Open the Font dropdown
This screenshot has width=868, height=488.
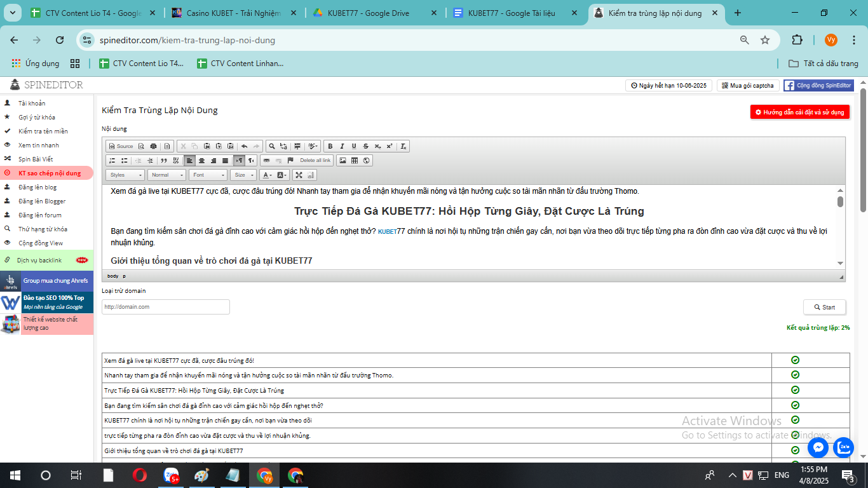[208, 175]
